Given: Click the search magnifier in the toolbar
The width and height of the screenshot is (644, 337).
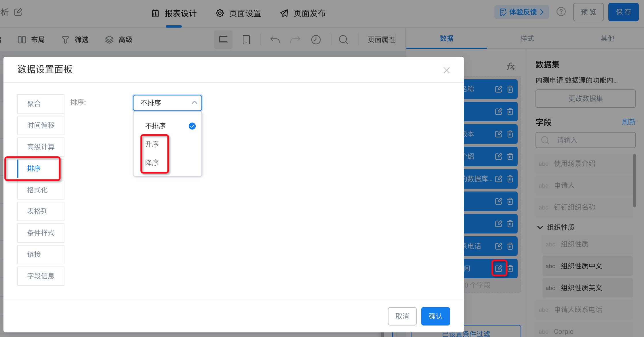Looking at the screenshot, I should (343, 39).
